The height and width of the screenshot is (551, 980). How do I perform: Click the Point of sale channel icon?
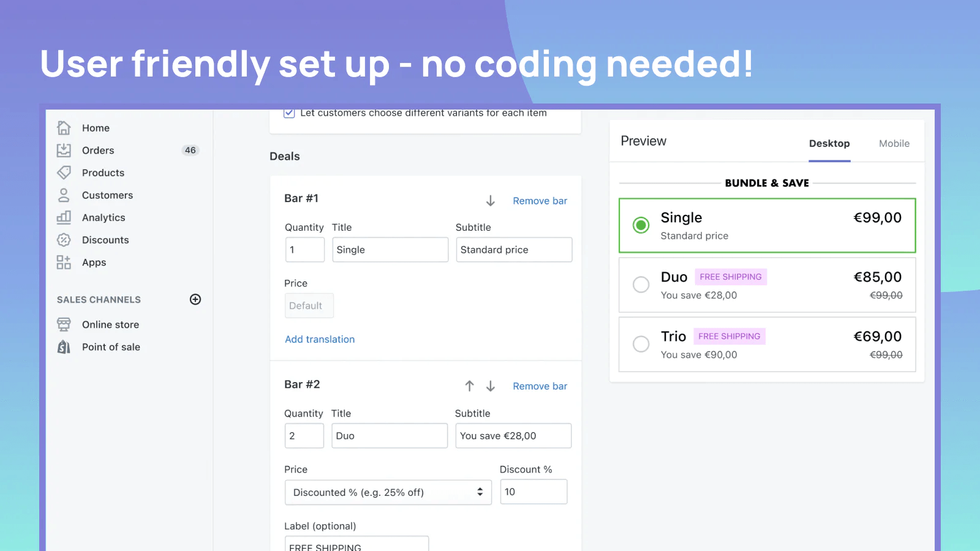point(64,347)
